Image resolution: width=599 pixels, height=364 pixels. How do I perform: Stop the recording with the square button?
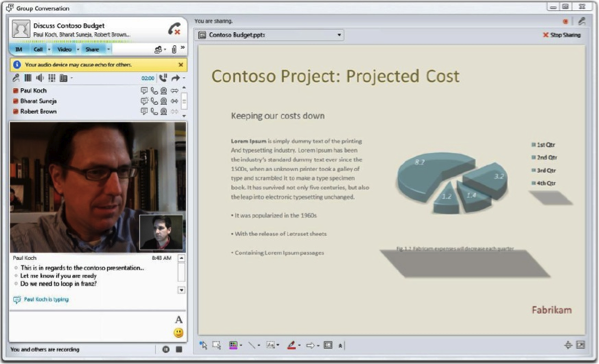(179, 349)
